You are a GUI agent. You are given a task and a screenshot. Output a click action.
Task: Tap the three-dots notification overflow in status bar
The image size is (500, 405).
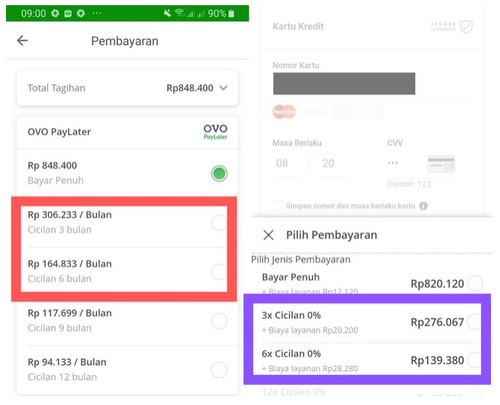[97, 13]
